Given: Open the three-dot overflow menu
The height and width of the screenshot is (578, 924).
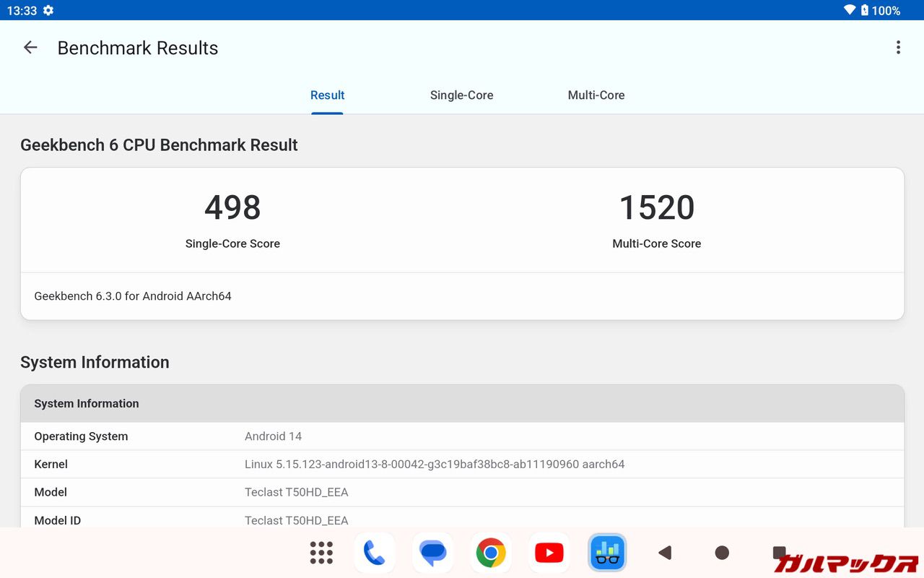Looking at the screenshot, I should click(x=898, y=48).
